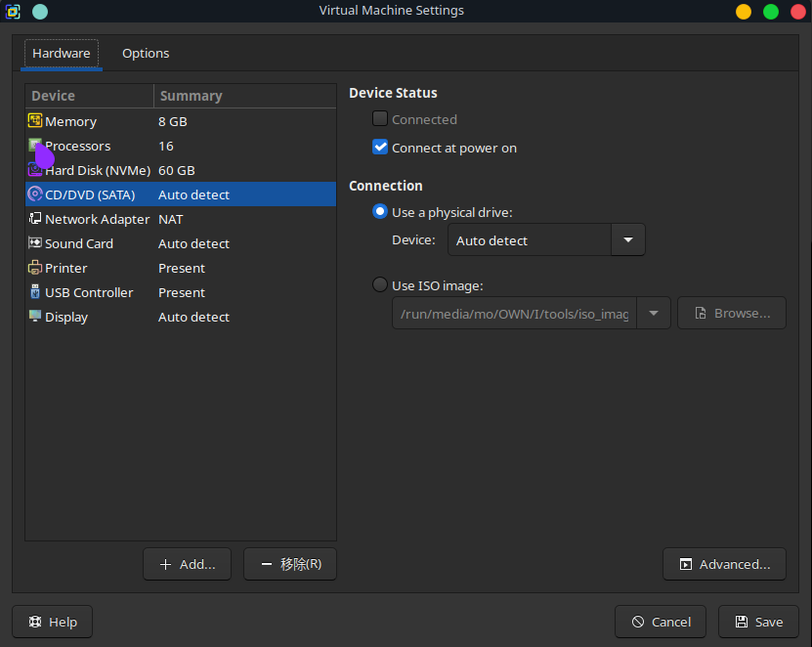Disable Connect at power on
The height and width of the screenshot is (647, 812).
[379, 146]
